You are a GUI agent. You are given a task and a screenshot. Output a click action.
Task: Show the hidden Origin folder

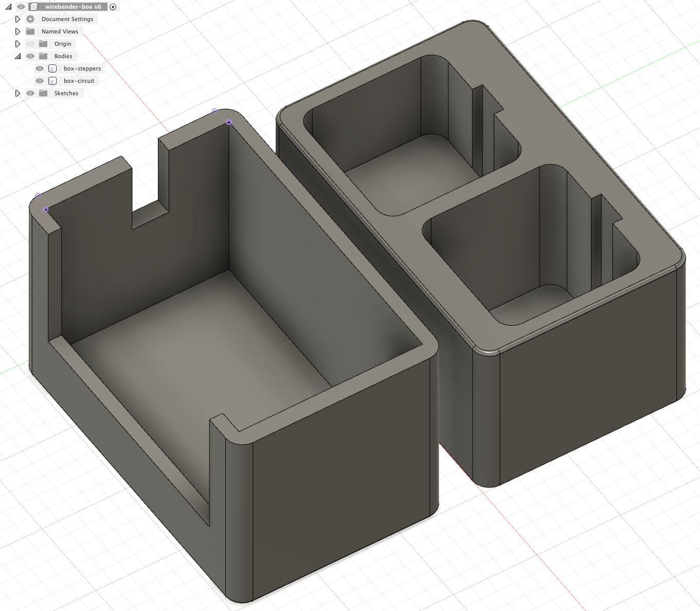30,44
